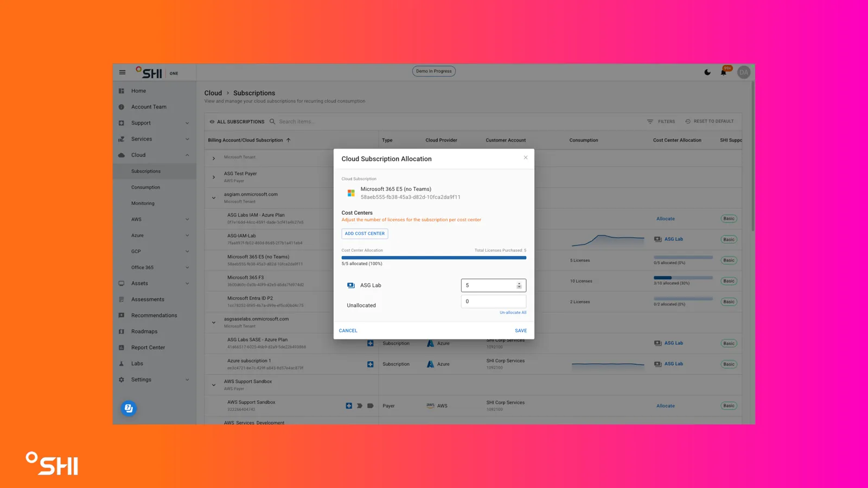The width and height of the screenshot is (868, 488).
Task: Click the Report Center sidebar icon
Action: [x=122, y=348]
